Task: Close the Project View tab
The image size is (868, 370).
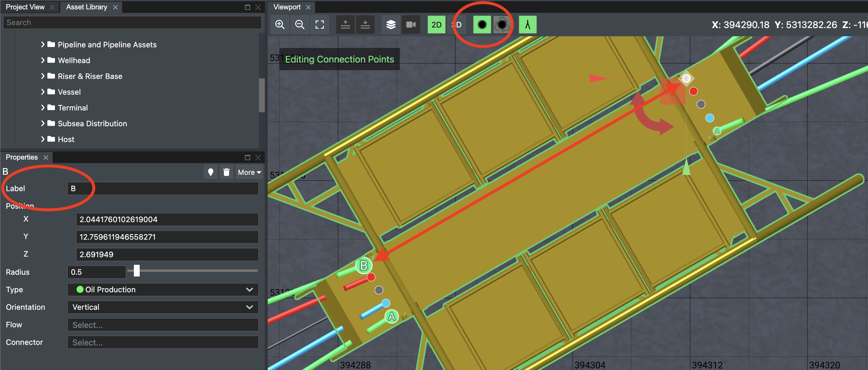Action: [x=52, y=7]
